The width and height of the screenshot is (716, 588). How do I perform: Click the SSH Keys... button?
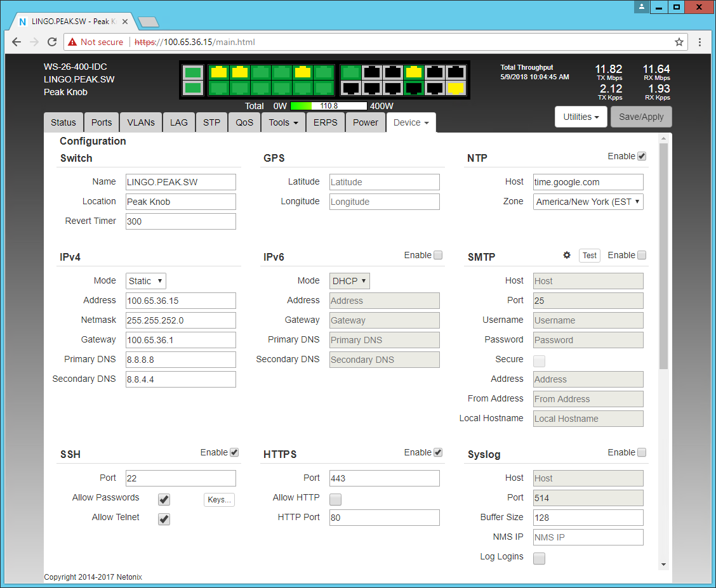pos(219,500)
